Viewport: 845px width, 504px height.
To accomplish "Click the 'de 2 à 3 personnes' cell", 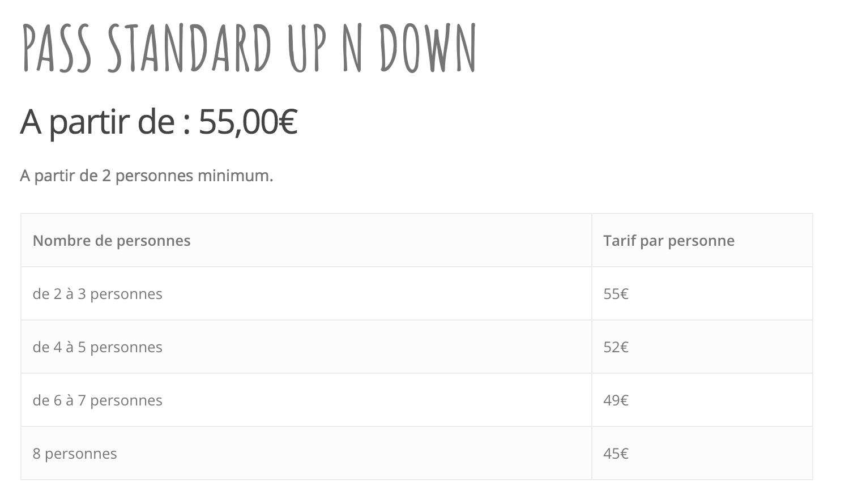I will [306, 294].
